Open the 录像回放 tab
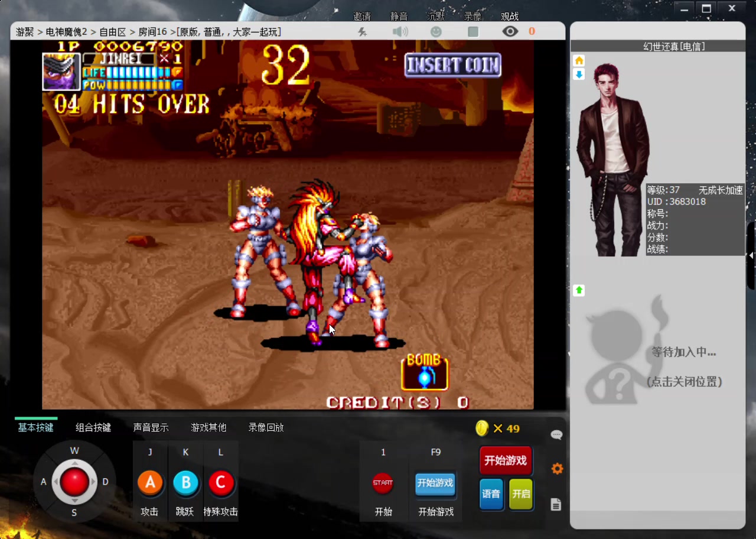Screen dimensions: 756x539 (x=266, y=427)
